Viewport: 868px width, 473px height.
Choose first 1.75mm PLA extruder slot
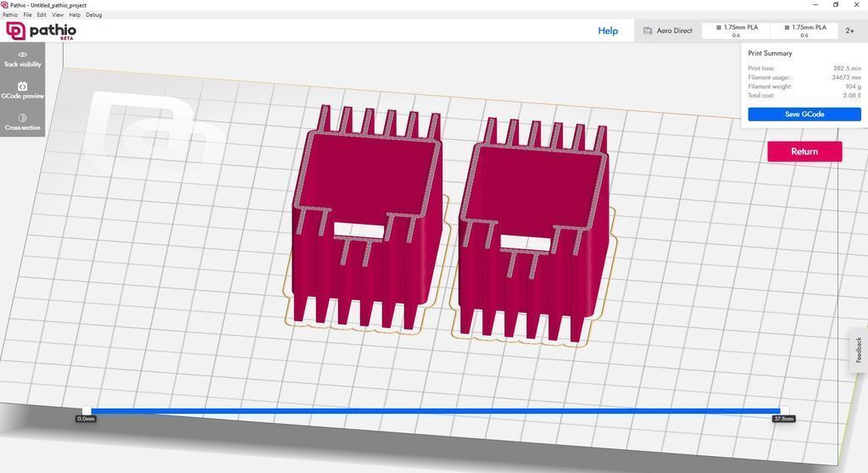click(x=737, y=31)
